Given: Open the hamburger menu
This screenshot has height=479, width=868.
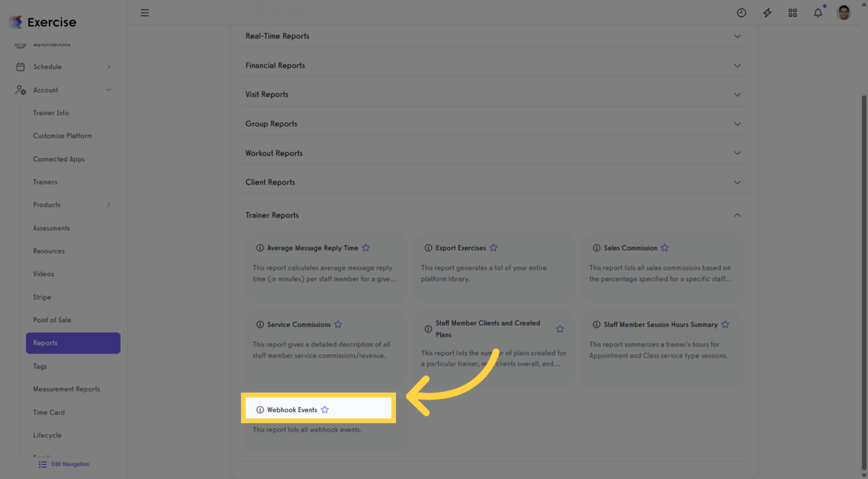Looking at the screenshot, I should [145, 12].
